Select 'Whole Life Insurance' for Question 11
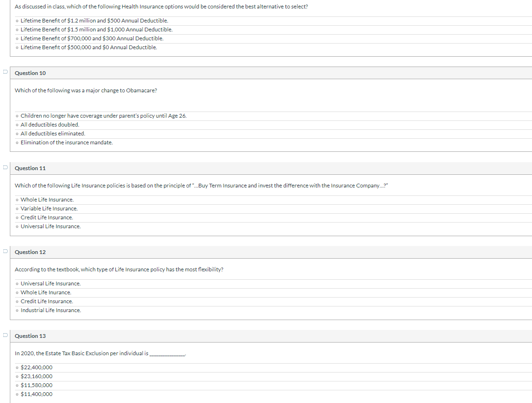The width and height of the screenshot is (532, 403). tap(16, 200)
